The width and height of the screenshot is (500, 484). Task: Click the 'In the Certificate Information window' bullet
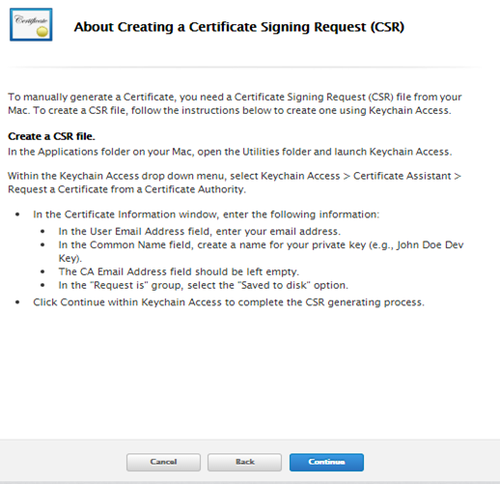click(x=206, y=214)
